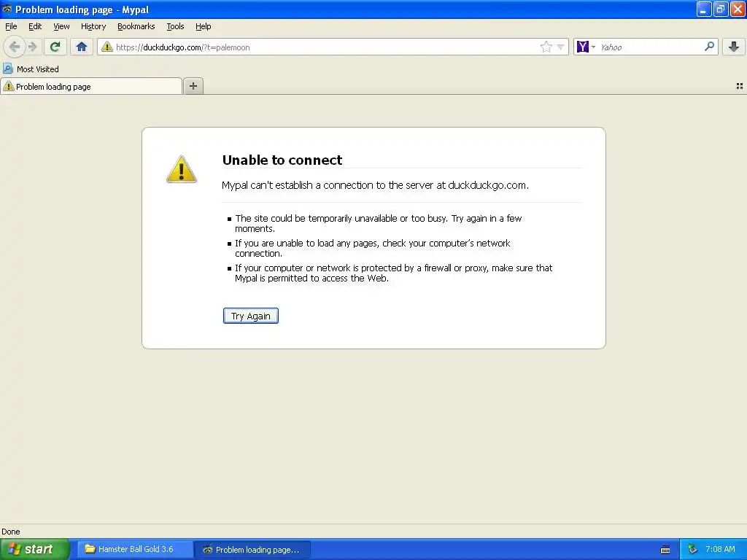Screen dimensions: 747x560
Task: Open the Windows start menu
Action: 35,549
